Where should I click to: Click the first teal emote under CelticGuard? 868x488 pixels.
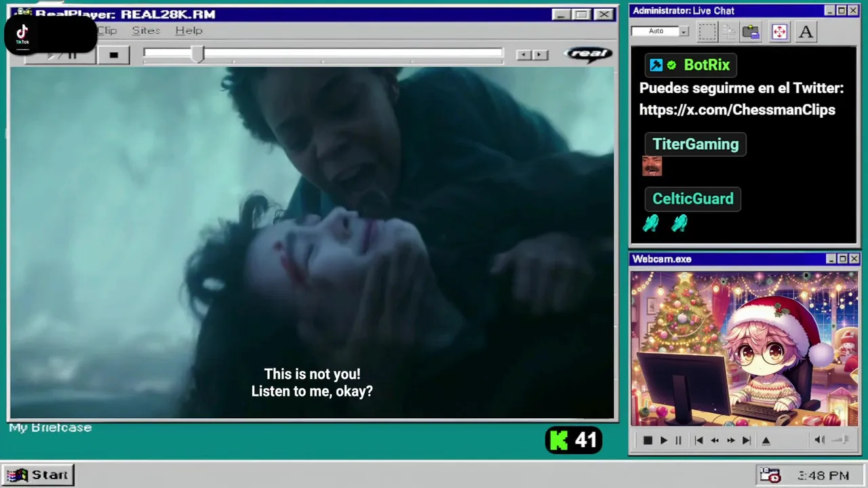pos(651,223)
